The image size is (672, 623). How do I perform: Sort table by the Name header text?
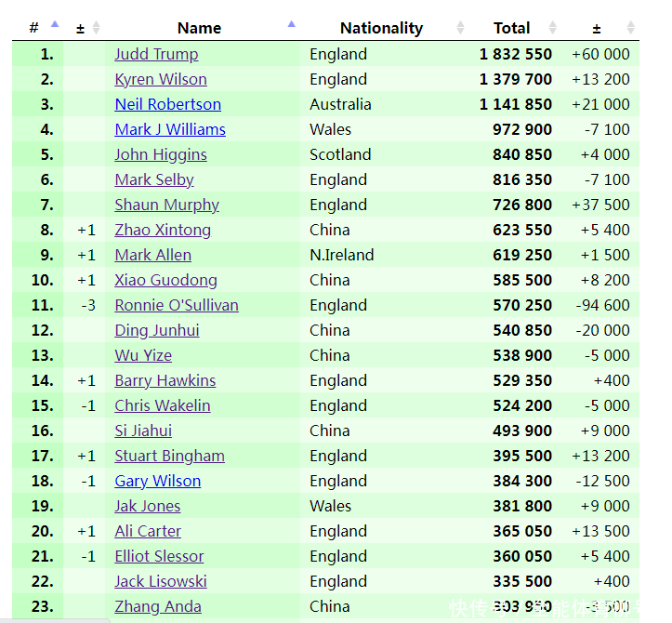pyautogui.click(x=199, y=28)
